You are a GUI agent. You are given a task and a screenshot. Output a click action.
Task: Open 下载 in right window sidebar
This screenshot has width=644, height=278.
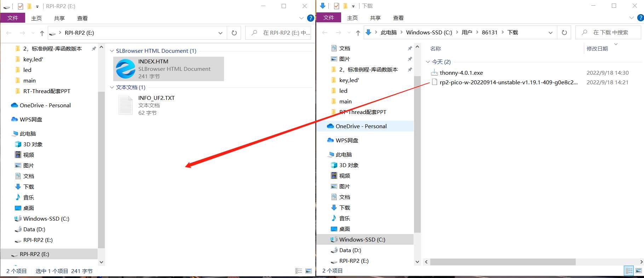tap(344, 208)
